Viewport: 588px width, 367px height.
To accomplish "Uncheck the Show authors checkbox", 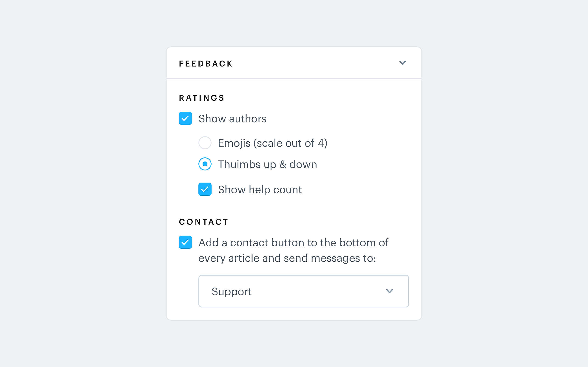I will pyautogui.click(x=185, y=118).
